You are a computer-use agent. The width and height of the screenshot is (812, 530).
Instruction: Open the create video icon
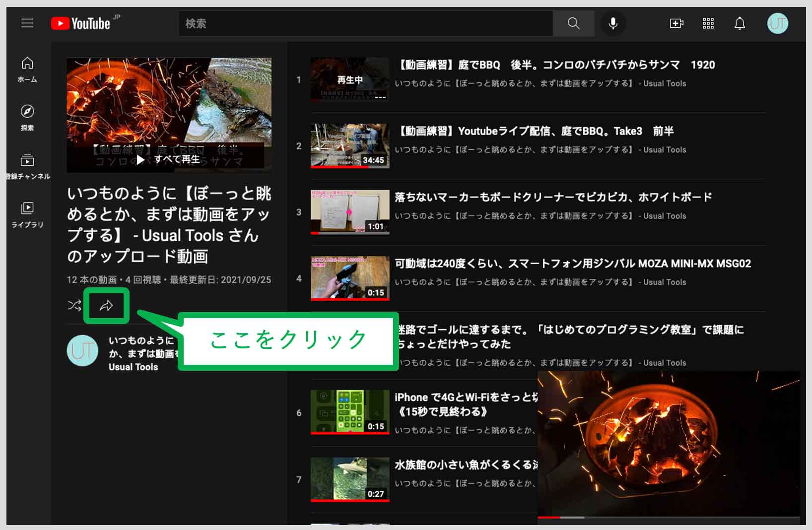677,23
